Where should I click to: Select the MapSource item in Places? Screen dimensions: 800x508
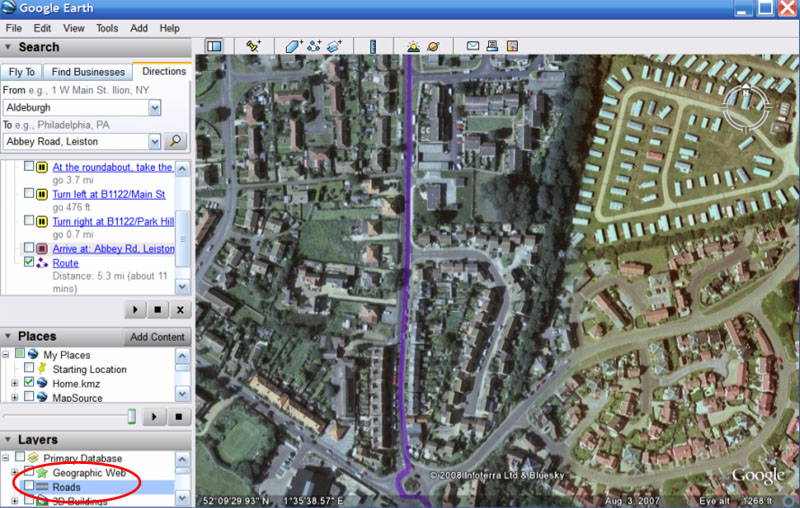tap(77, 397)
